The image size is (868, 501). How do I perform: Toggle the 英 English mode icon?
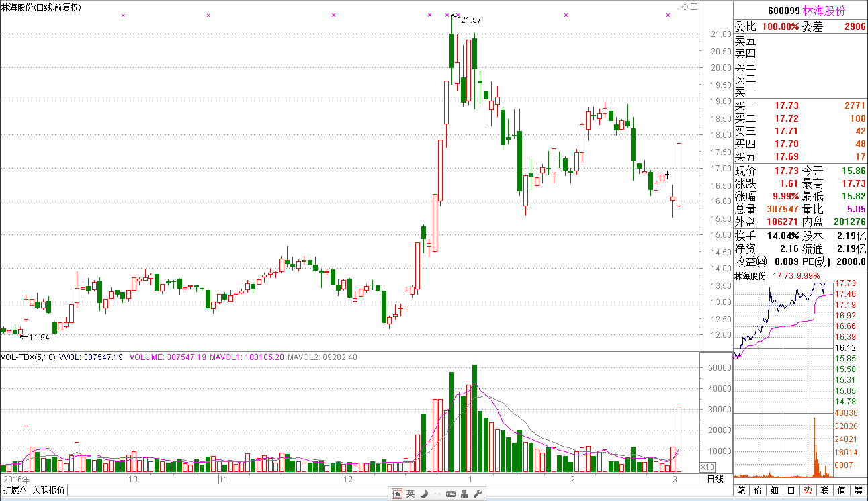pyautogui.click(x=410, y=494)
